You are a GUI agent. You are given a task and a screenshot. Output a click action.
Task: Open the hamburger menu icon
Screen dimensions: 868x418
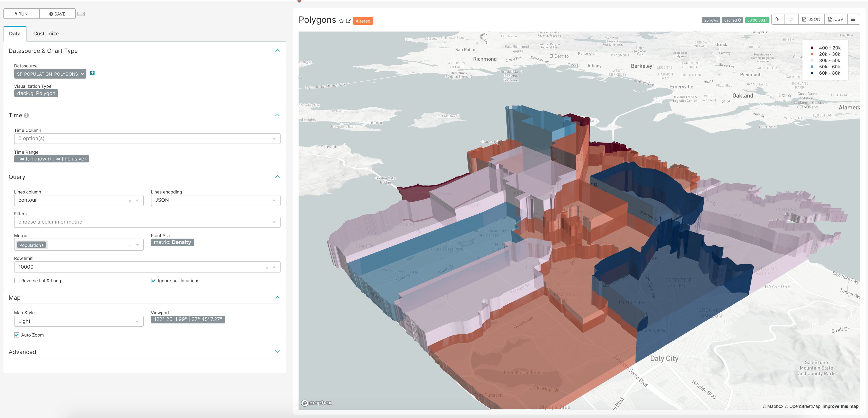tap(853, 20)
